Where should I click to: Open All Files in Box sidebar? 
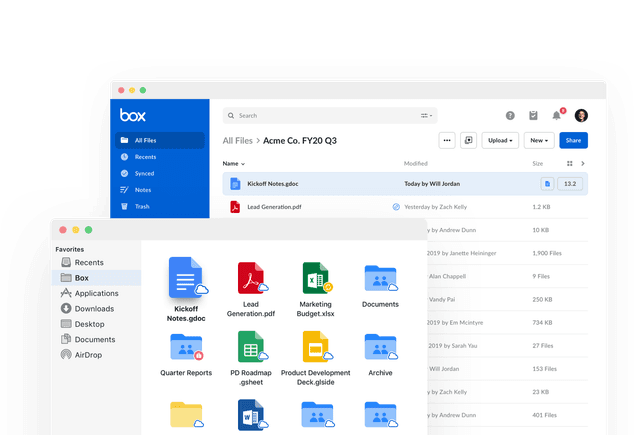[160, 140]
